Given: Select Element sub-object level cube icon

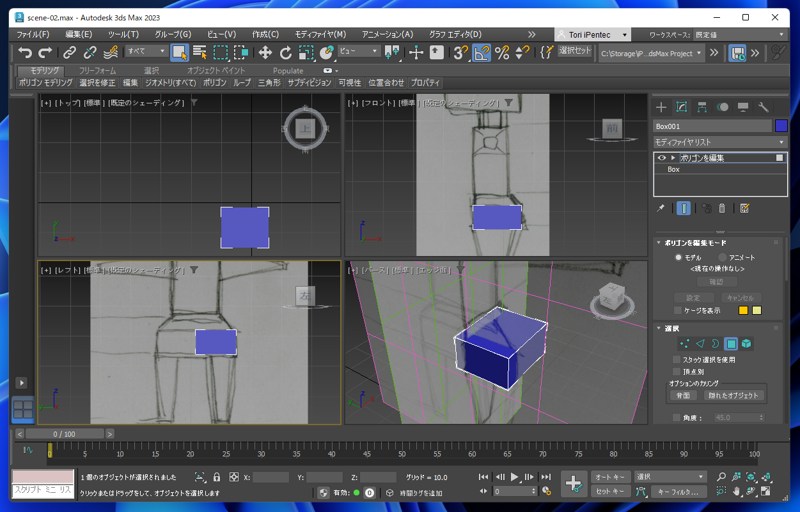Looking at the screenshot, I should point(746,344).
